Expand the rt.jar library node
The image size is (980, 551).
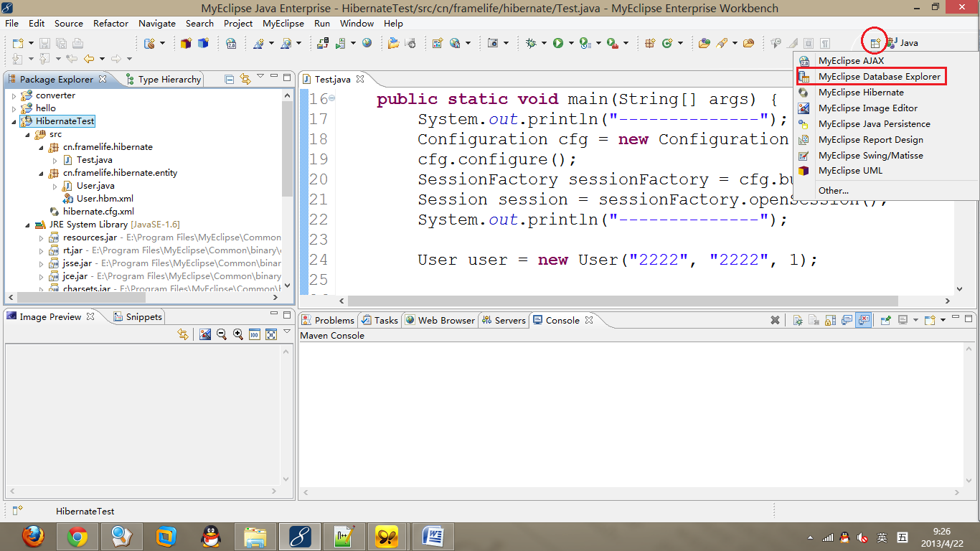(41, 250)
